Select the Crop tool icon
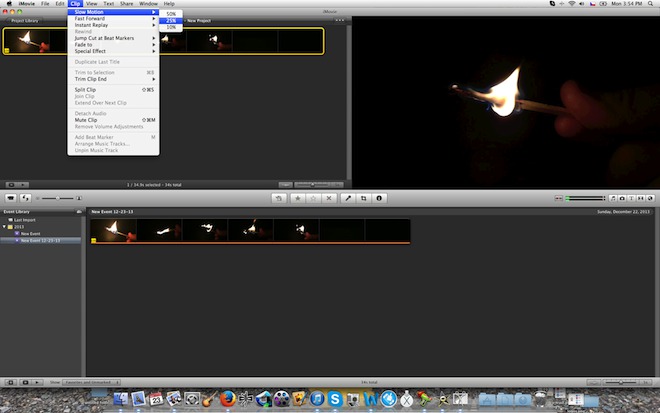 [363, 199]
